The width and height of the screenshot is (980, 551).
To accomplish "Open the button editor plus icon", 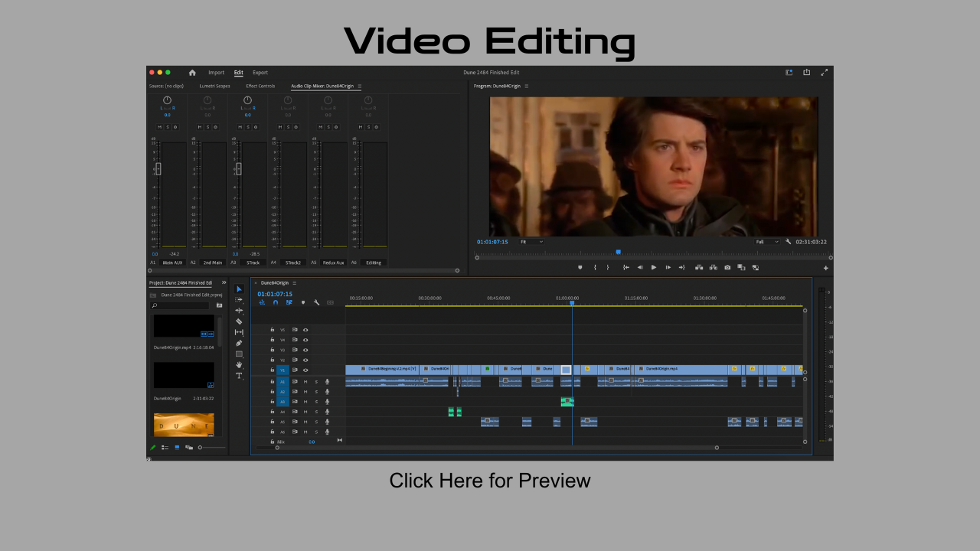I will tap(826, 268).
